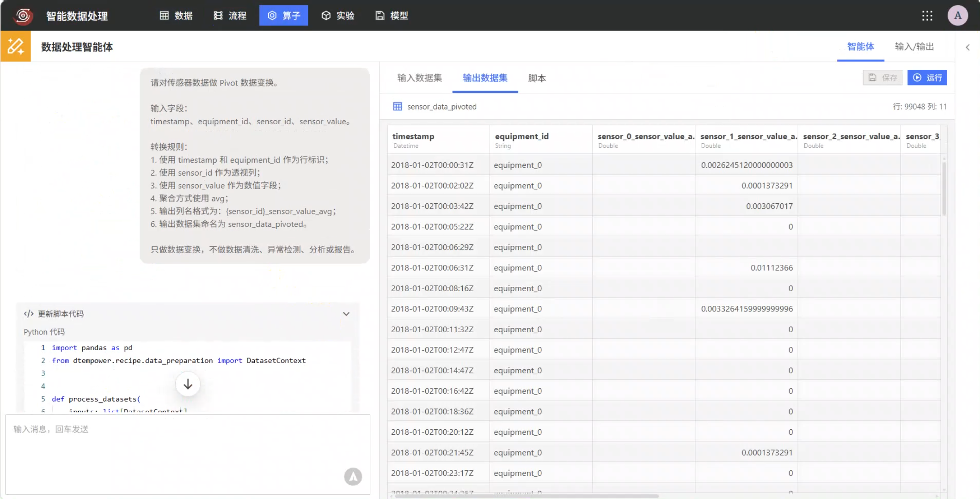Viewport: 980px width, 499px height.
Task: Select the 输出数据集 tab
Action: (485, 78)
